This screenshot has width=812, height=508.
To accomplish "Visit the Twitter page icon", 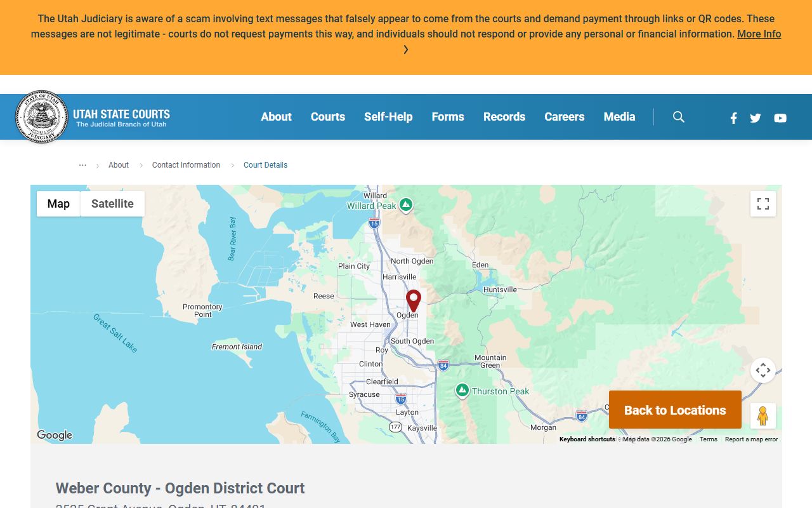I will pyautogui.click(x=755, y=117).
